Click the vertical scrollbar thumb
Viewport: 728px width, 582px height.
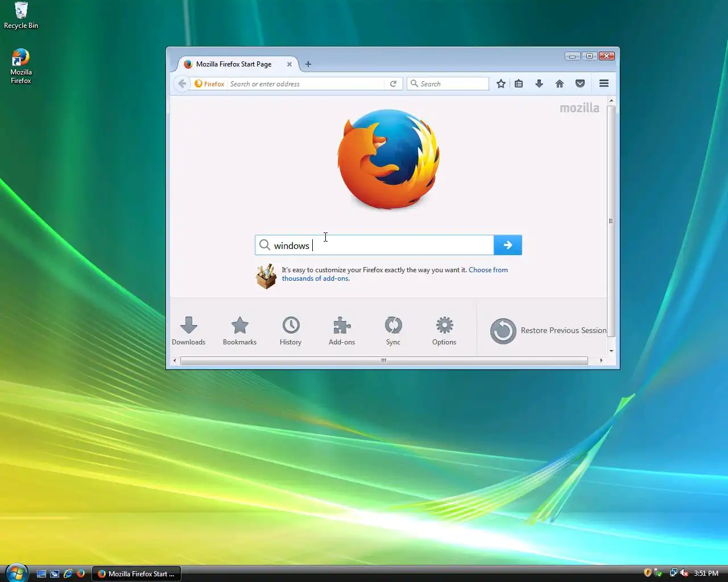pyautogui.click(x=611, y=221)
